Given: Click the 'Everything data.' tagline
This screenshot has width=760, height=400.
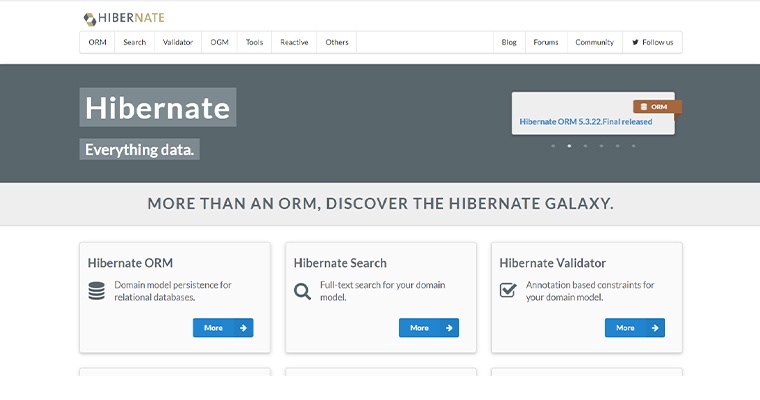Looking at the screenshot, I should (140, 149).
